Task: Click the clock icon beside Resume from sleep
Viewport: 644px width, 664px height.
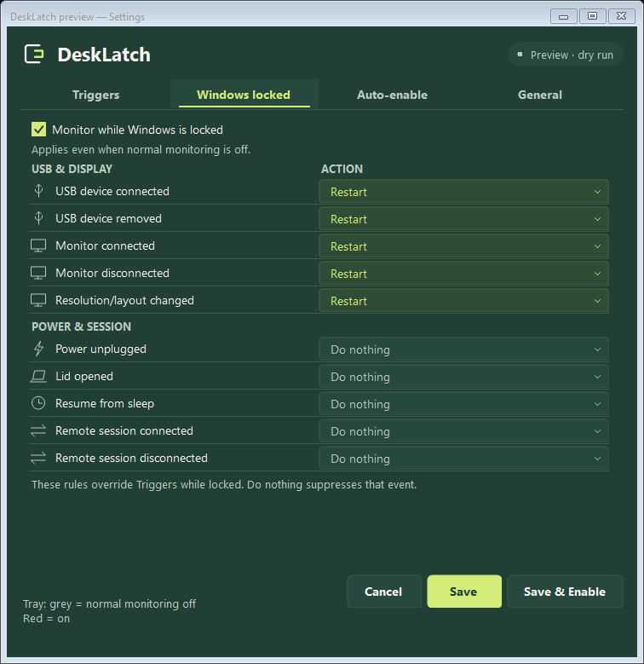Action: 38,403
